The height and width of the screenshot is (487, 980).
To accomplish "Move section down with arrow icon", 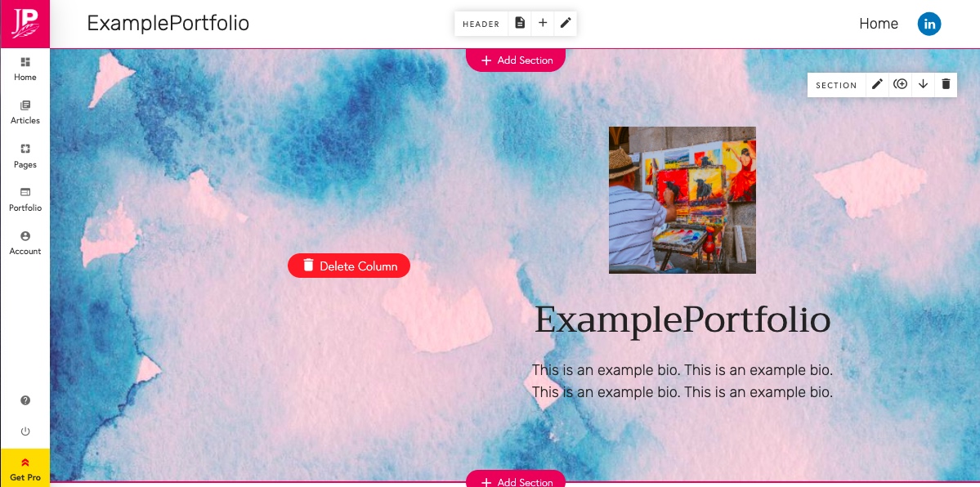I will [923, 84].
